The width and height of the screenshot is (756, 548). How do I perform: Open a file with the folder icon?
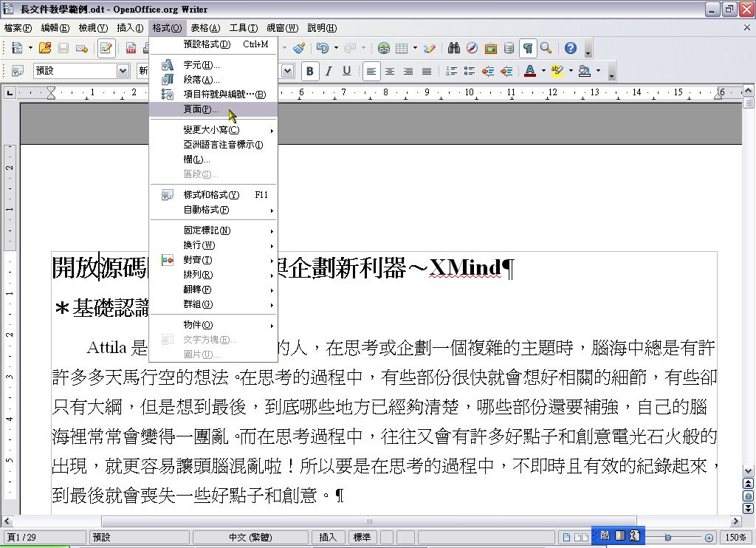pyautogui.click(x=45, y=48)
